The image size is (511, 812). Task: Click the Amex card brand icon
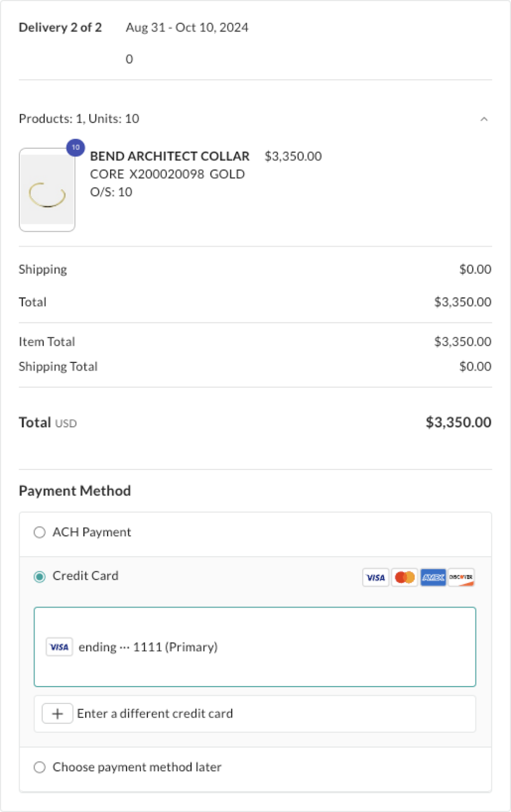[x=433, y=577]
